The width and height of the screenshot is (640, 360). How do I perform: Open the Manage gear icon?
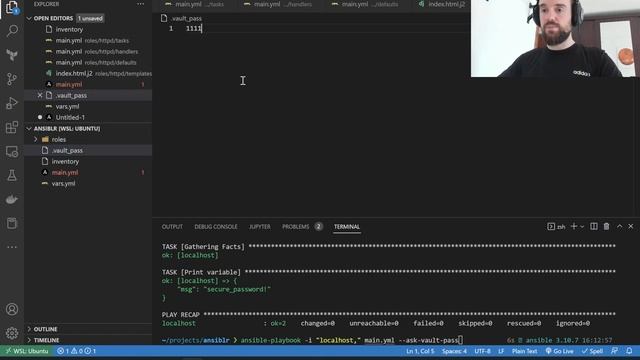coord(12,333)
